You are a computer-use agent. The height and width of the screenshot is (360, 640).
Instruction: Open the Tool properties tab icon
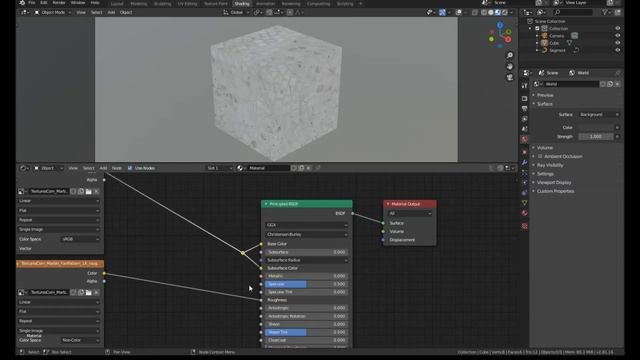[524, 86]
